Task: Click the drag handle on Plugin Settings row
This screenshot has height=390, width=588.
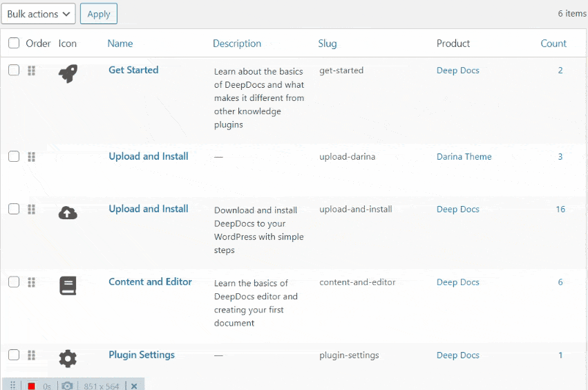Action: pyautogui.click(x=31, y=355)
